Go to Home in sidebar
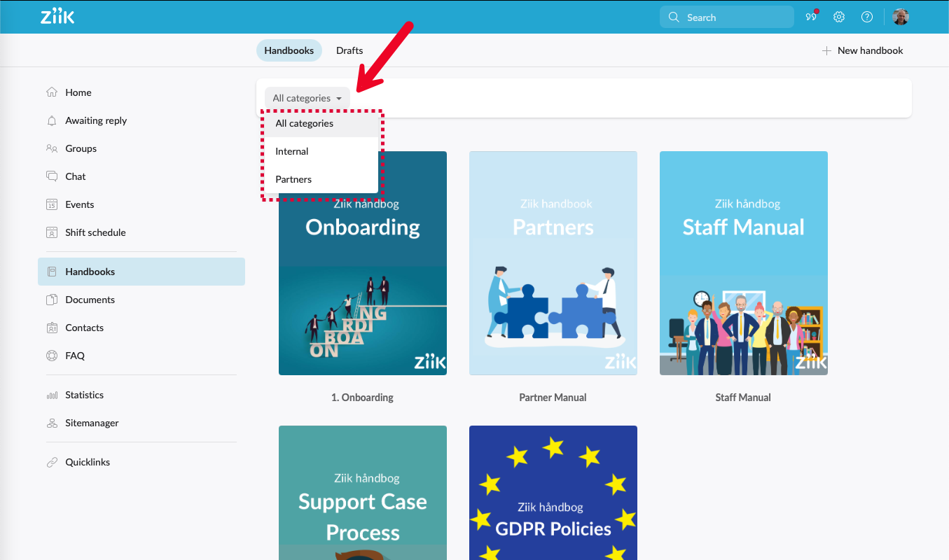949x560 pixels. pos(141,92)
